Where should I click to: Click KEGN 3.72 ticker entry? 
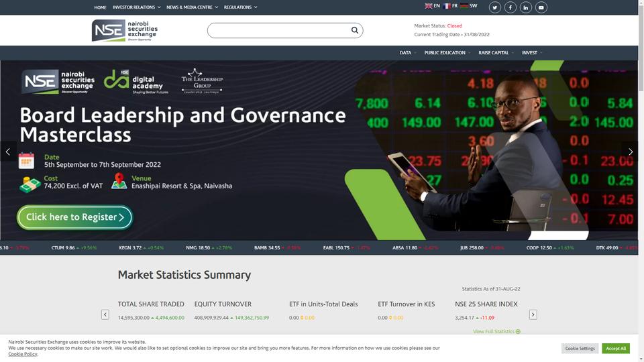pyautogui.click(x=142, y=247)
